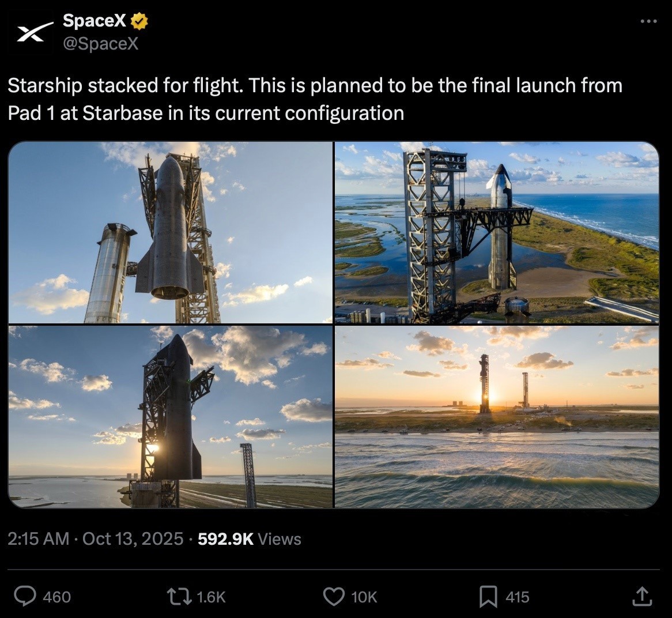Open the three-dot more options menu
This screenshot has width=672, height=618.
click(648, 22)
